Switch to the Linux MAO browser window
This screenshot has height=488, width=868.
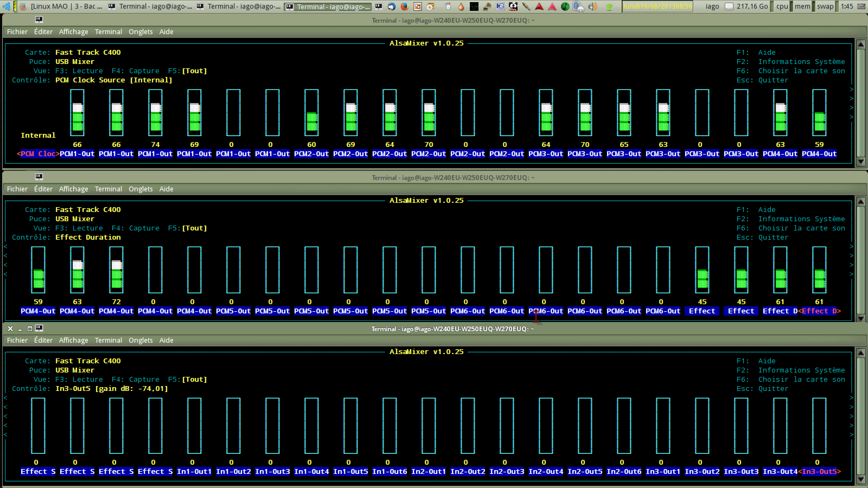point(61,7)
